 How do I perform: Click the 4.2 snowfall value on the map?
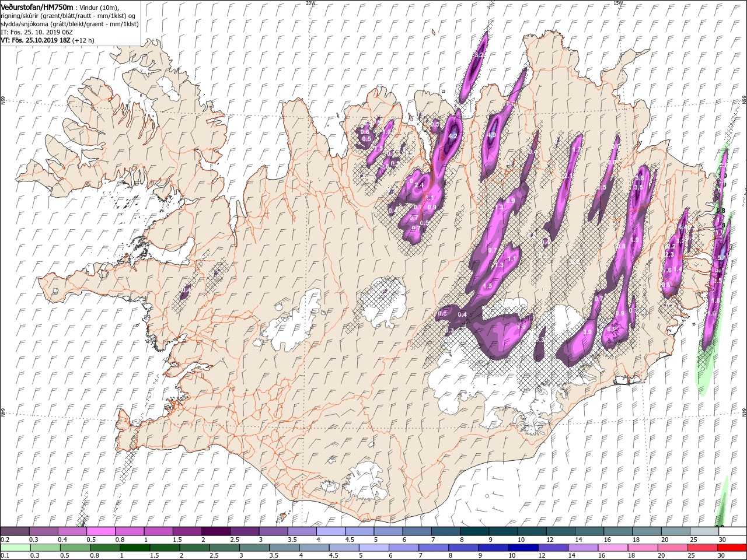pyautogui.click(x=453, y=136)
